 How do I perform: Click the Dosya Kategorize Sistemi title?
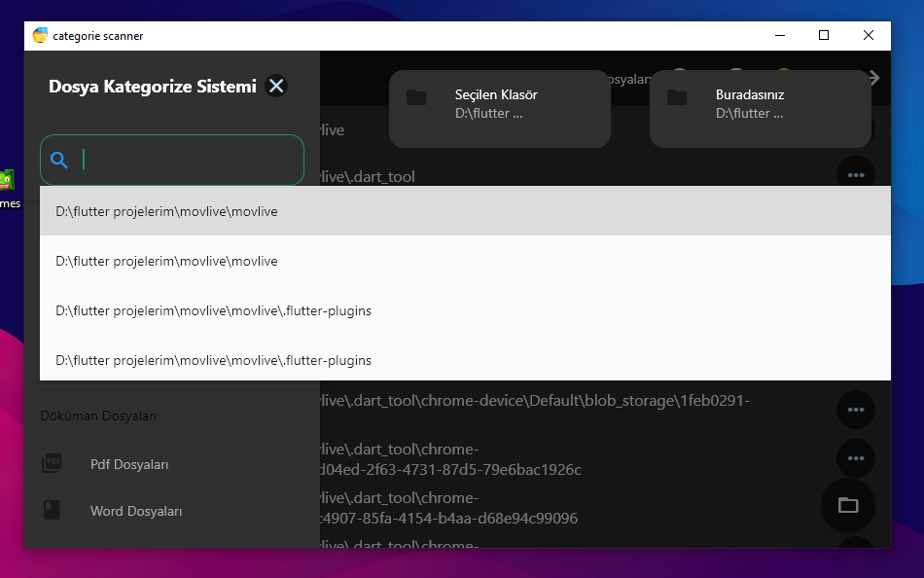click(x=153, y=86)
